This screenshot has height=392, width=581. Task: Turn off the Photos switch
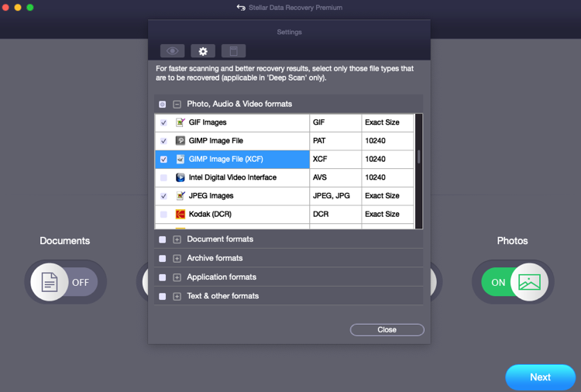click(514, 282)
